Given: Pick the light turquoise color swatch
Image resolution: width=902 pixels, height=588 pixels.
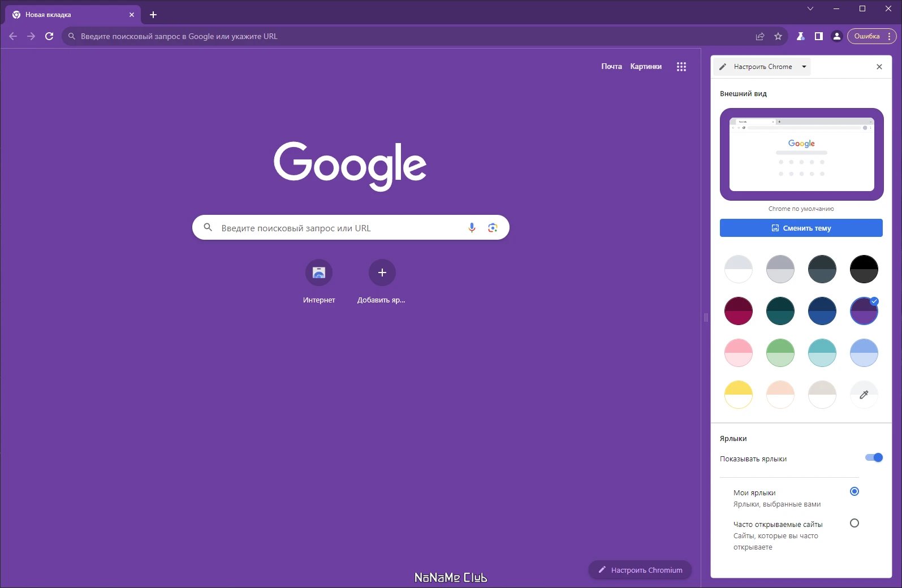Looking at the screenshot, I should pos(822,353).
